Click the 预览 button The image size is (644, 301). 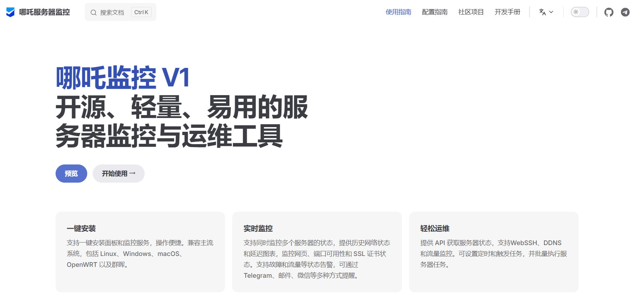[x=71, y=174]
